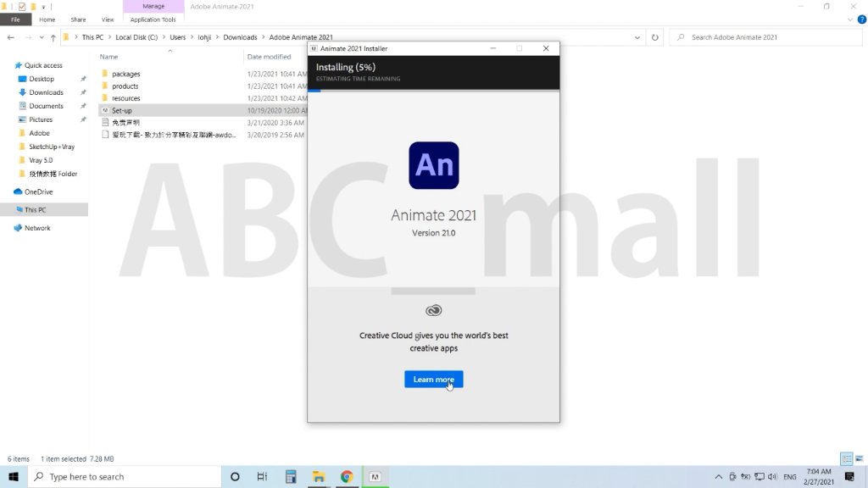Open quick access toolbar customize dropdown
The width and height of the screenshot is (868, 488).
coord(43,7)
